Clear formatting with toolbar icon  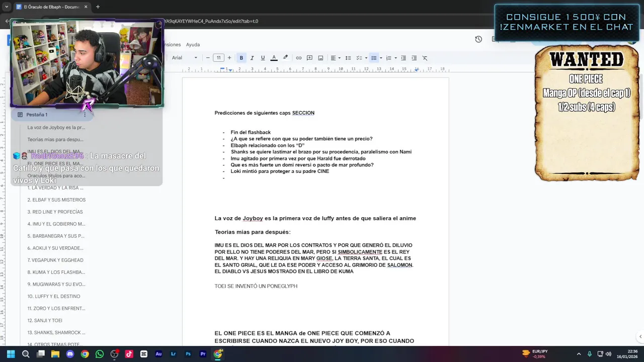click(425, 58)
